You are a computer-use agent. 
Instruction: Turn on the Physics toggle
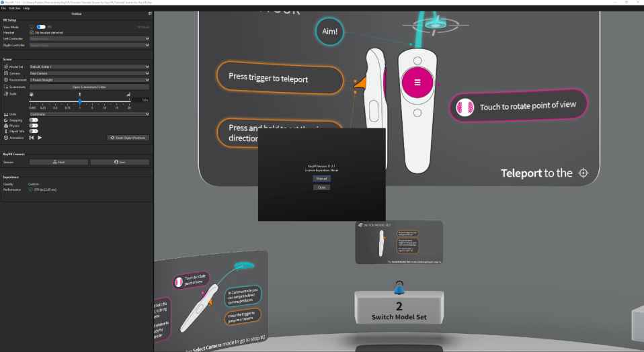click(33, 126)
